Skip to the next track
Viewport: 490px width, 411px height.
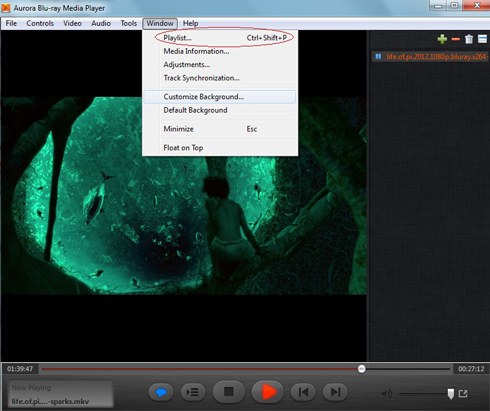click(x=335, y=392)
